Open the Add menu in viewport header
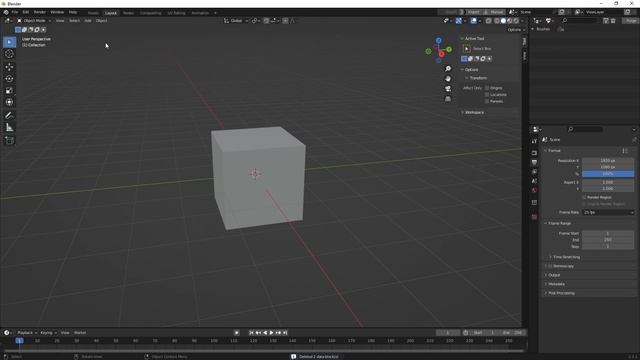 (88, 21)
